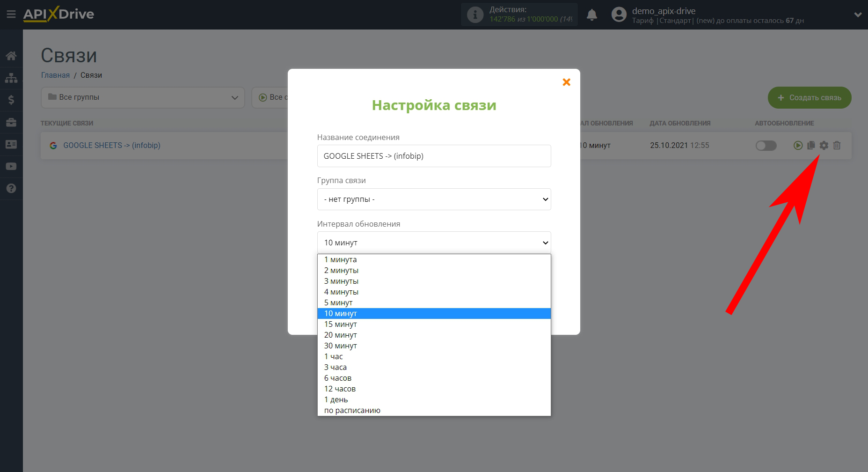
Task: Select '5 минут' interval option
Action: 434,302
